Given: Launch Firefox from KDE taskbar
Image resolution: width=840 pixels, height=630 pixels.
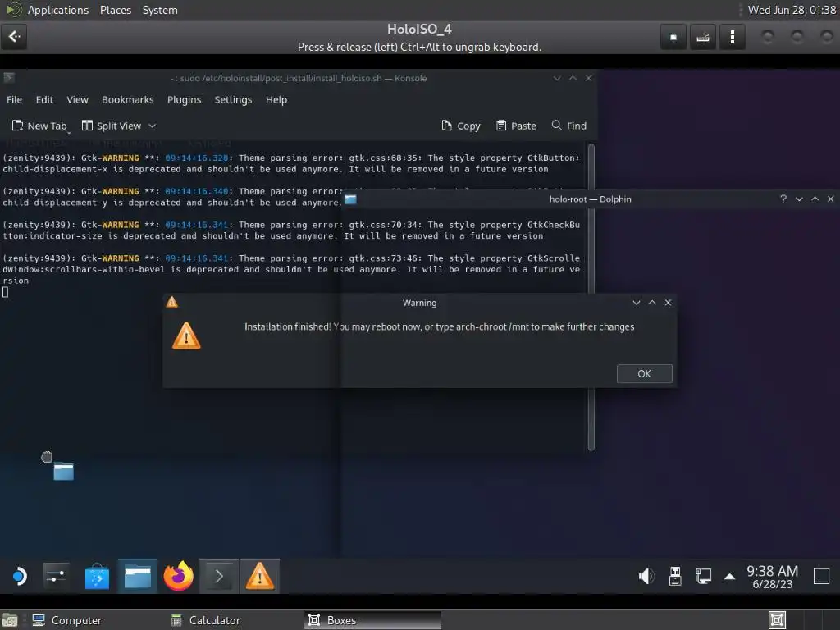Looking at the screenshot, I should (x=178, y=577).
